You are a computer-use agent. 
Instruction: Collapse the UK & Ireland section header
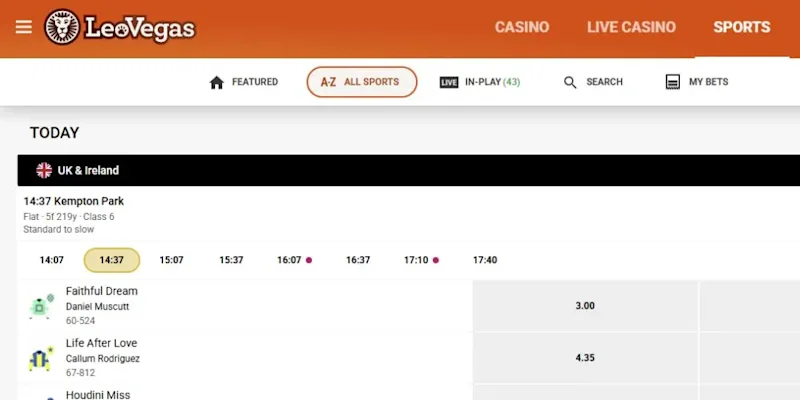coord(409,170)
